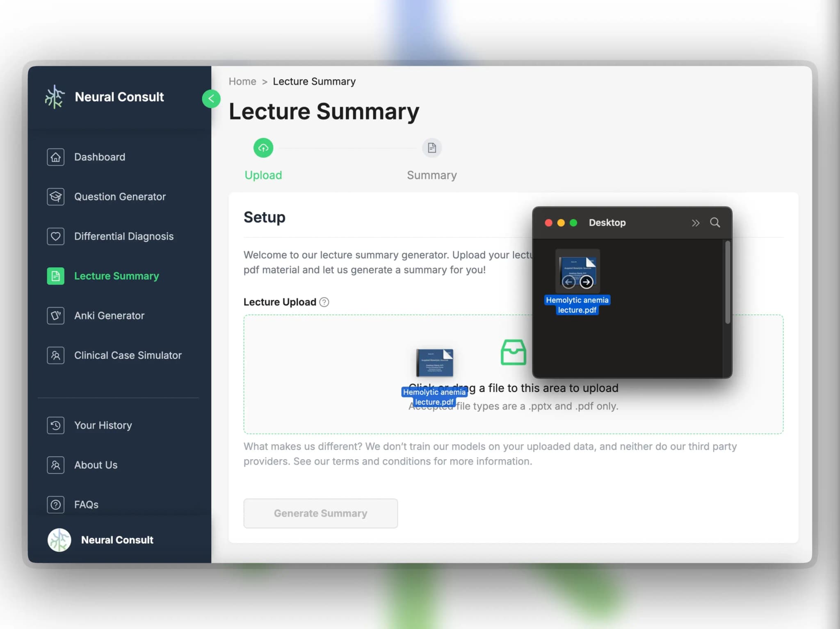Click the Generate Summary button
Screen dimensions: 840x629
click(320, 513)
